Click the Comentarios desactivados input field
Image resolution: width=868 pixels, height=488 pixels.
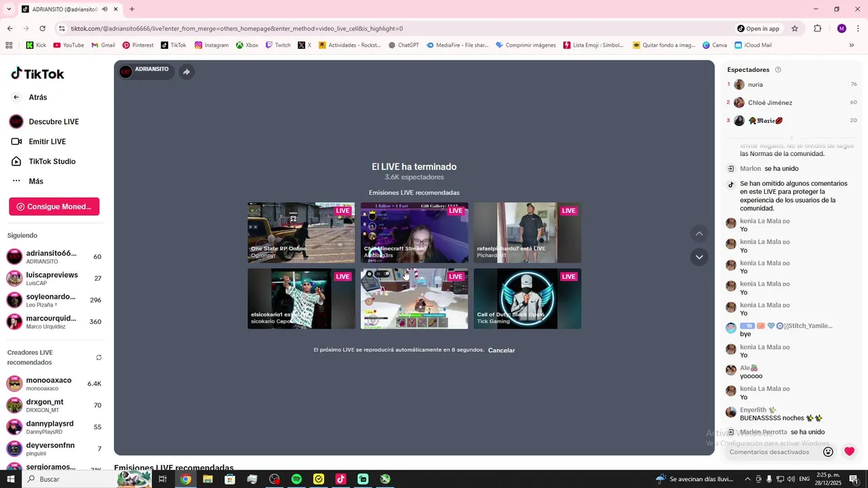(x=771, y=452)
